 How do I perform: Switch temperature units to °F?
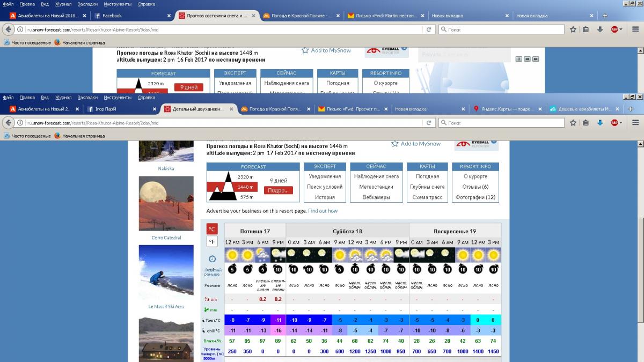[213, 241]
